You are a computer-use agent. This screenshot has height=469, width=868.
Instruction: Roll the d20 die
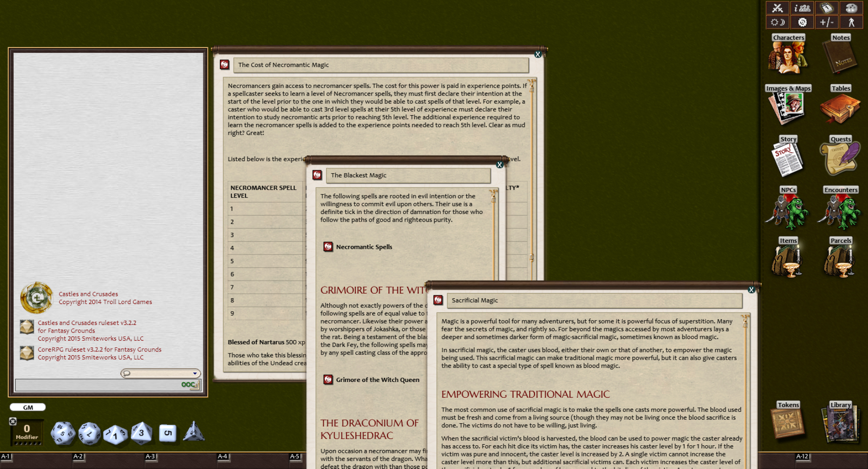click(62, 432)
